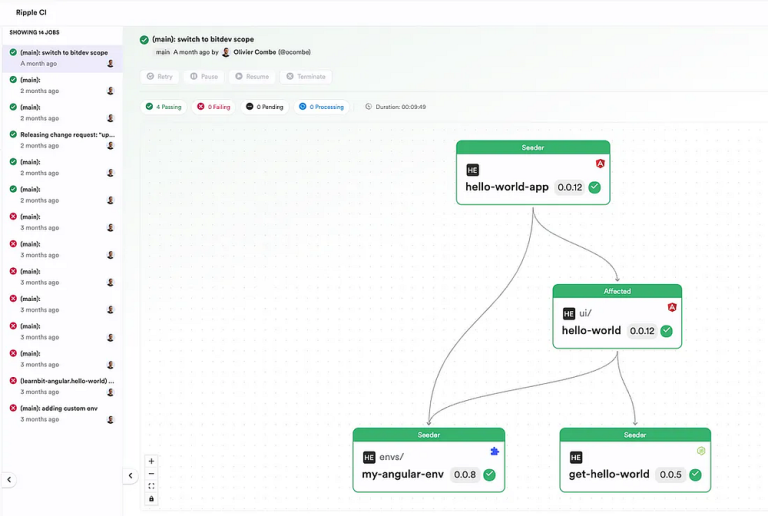
Task: Click Olivier Combo's avatar in job header
Action: pyautogui.click(x=226, y=52)
